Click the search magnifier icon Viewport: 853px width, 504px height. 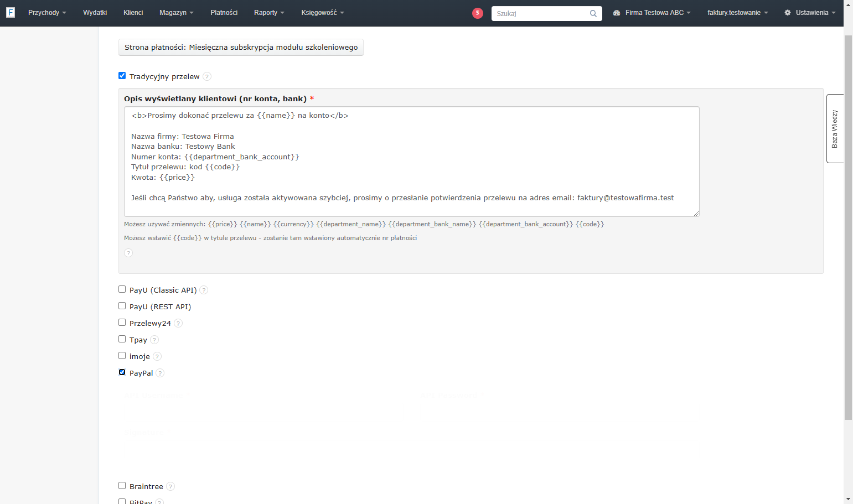pos(593,13)
